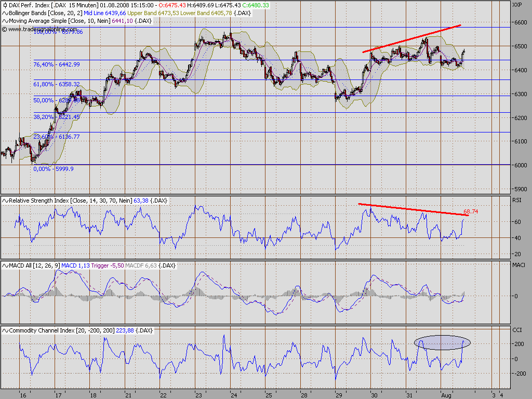This screenshot has height=399, width=532.
Task: Click the 30 date label on time axis
Action: 374,395
